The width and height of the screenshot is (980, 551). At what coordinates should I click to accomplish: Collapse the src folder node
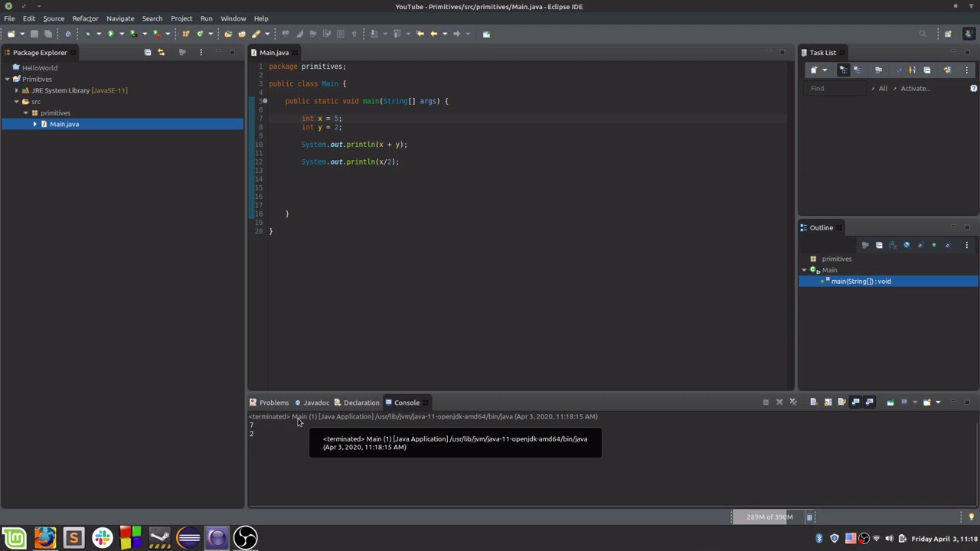click(16, 102)
